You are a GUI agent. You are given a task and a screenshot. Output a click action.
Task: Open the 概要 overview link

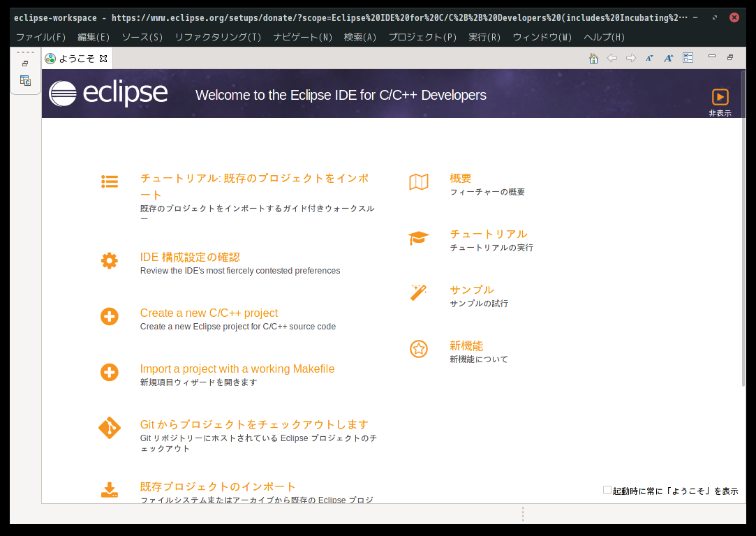click(461, 179)
